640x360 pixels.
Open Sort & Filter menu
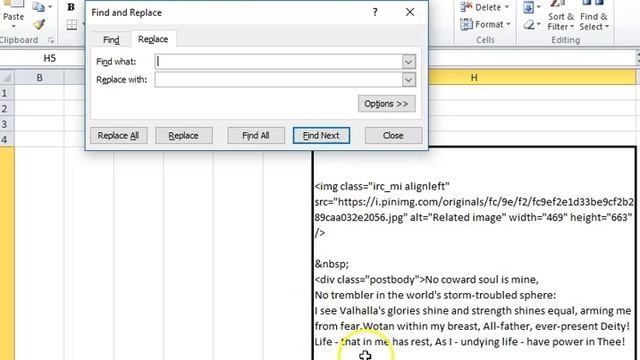[x=561, y=16]
